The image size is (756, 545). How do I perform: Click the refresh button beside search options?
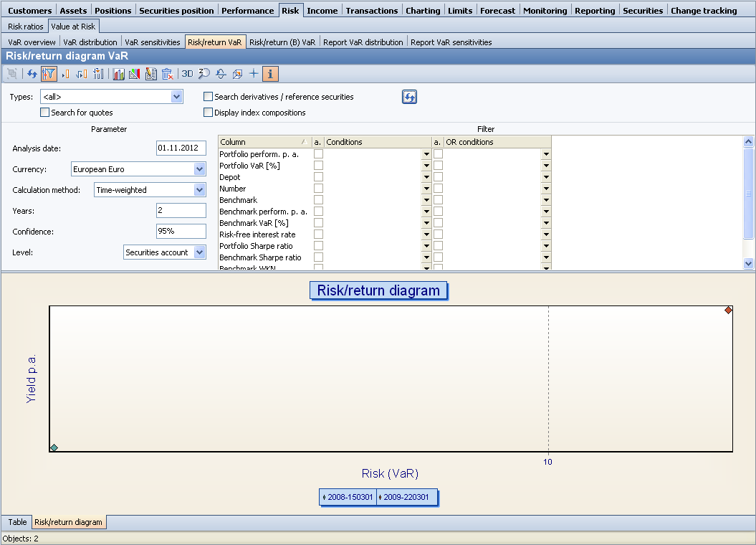(x=409, y=98)
